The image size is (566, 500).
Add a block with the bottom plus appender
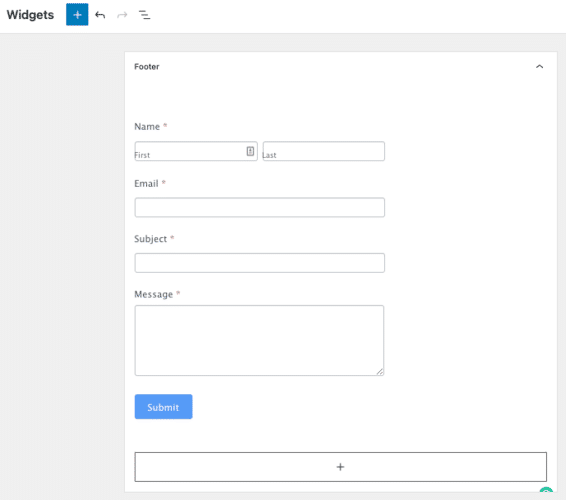coord(340,467)
